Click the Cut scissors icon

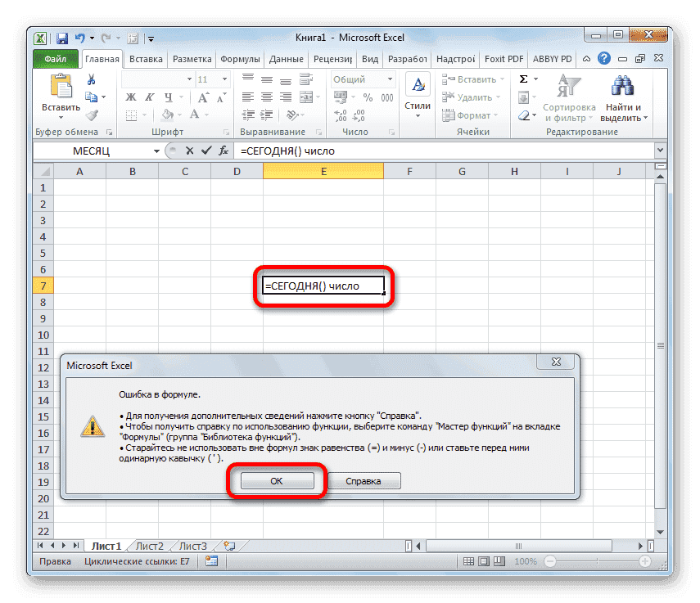tap(92, 79)
